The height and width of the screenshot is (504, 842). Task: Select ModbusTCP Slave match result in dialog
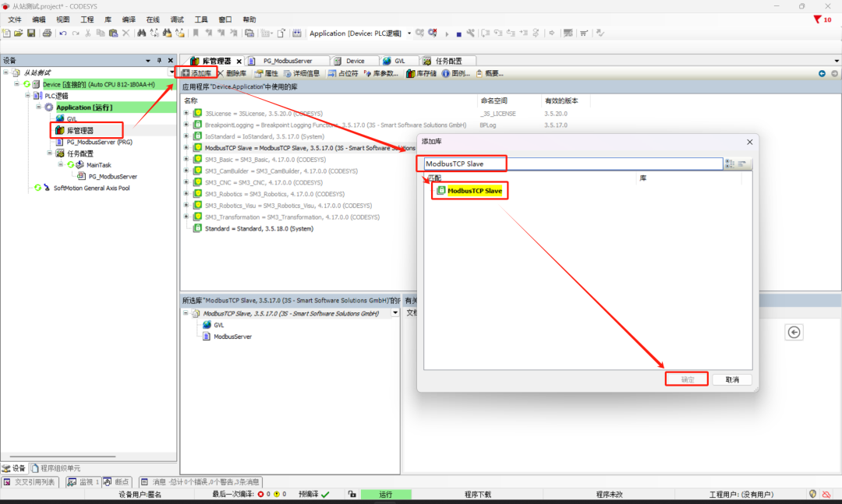pyautogui.click(x=475, y=191)
